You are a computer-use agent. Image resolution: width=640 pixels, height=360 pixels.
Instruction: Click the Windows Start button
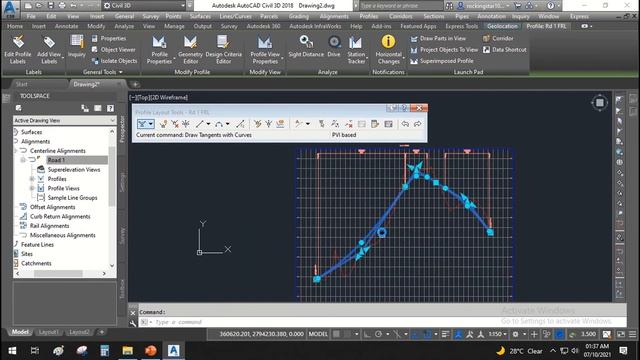pyautogui.click(x=12, y=351)
